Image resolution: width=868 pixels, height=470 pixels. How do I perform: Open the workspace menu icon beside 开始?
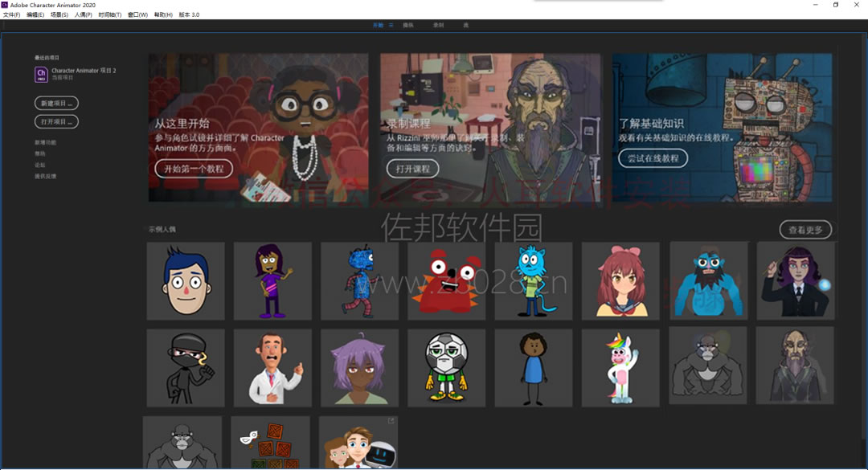(x=391, y=26)
